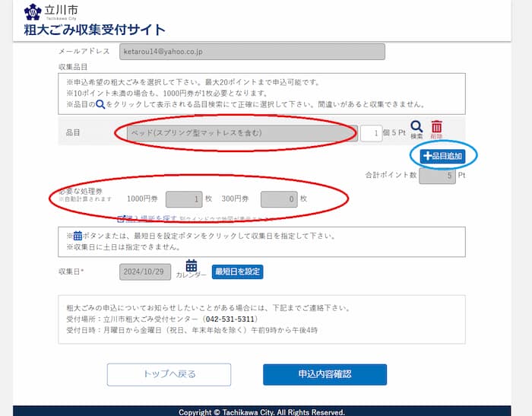Click the 最短日を設定 button
The image size is (532, 416).
pyautogui.click(x=237, y=272)
